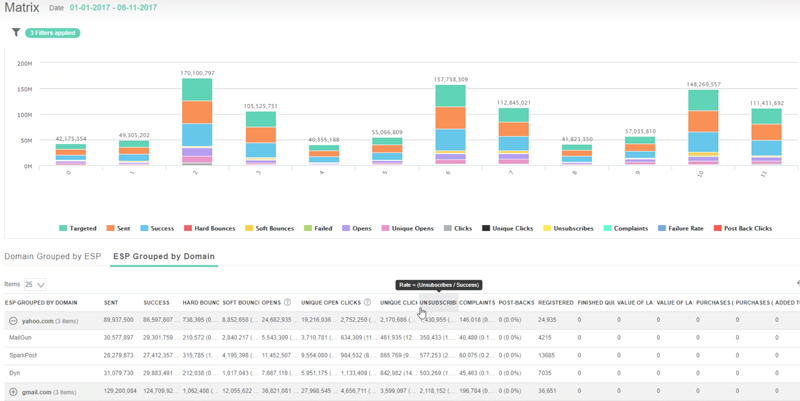This screenshot has height=401, width=800.
Task: Toggle the Sent legend swatch
Action: (110, 229)
